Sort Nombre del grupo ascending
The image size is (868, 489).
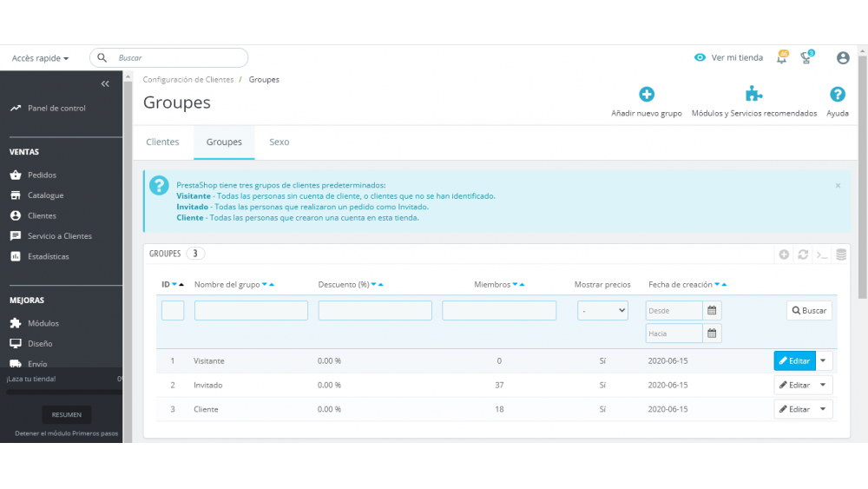272,284
